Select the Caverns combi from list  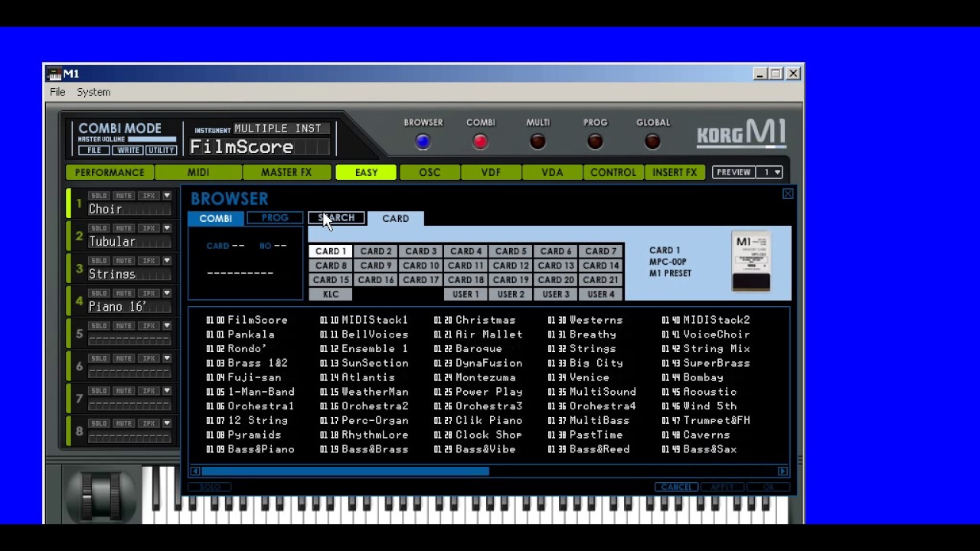[695, 435]
